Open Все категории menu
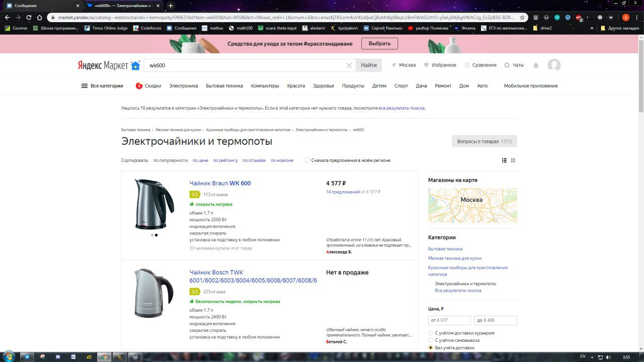 tap(102, 86)
